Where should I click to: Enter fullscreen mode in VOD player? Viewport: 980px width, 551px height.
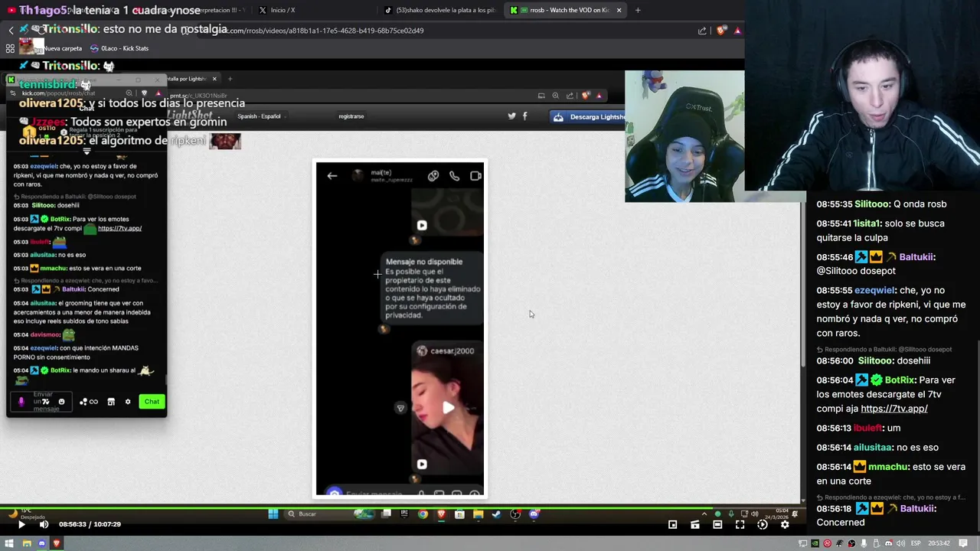tap(740, 524)
